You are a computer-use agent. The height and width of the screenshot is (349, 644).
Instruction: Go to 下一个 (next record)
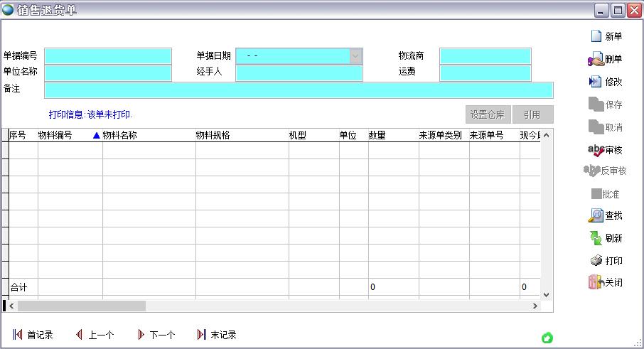pos(141,335)
